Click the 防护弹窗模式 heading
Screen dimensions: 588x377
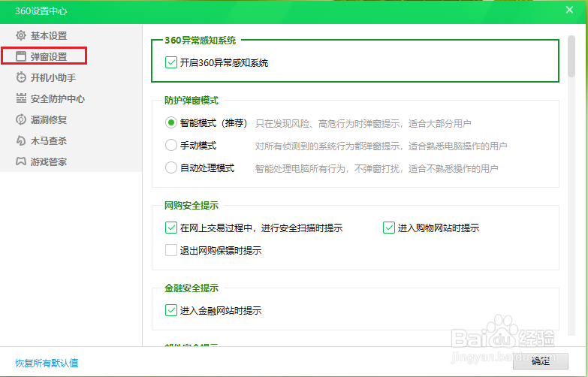pos(191,101)
